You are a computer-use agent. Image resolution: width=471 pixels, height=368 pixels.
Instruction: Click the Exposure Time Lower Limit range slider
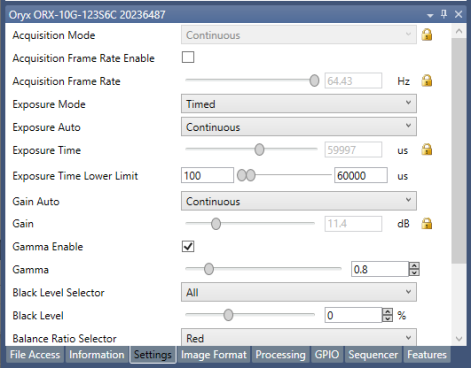pyautogui.click(x=284, y=175)
